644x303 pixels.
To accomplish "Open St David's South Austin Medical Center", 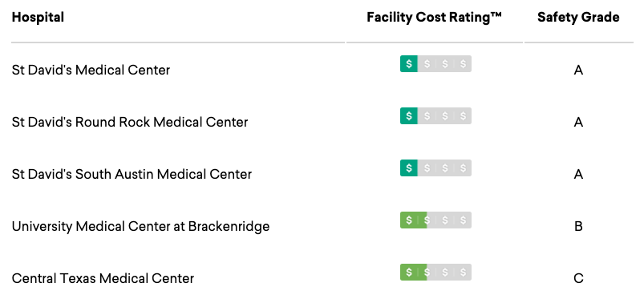I will 132,174.
